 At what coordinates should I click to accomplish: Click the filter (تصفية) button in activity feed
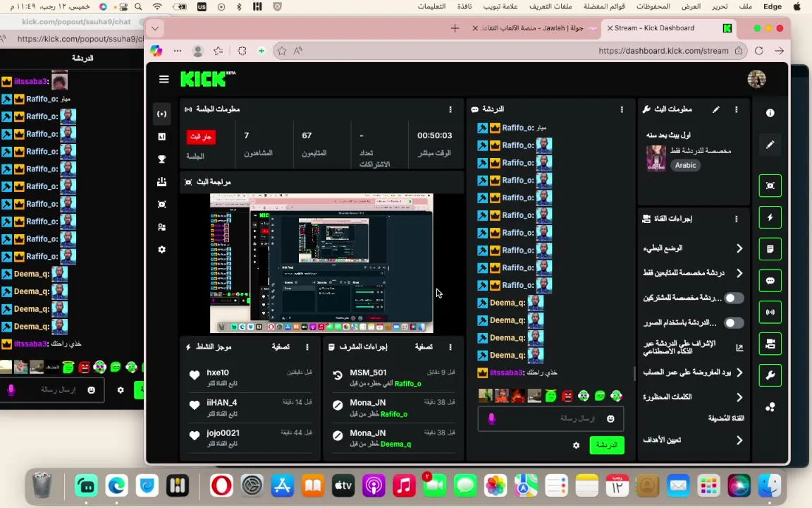tap(281, 347)
